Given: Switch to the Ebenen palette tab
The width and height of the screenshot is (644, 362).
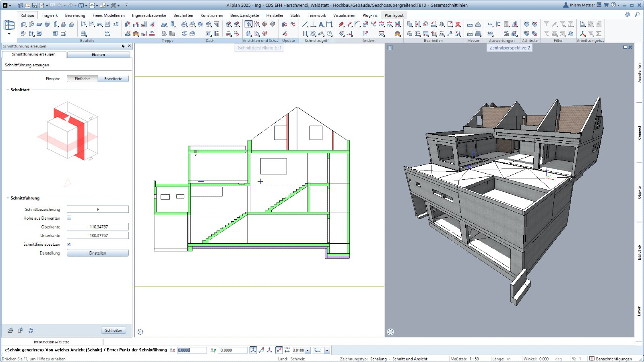Looking at the screenshot, I should (98, 55).
